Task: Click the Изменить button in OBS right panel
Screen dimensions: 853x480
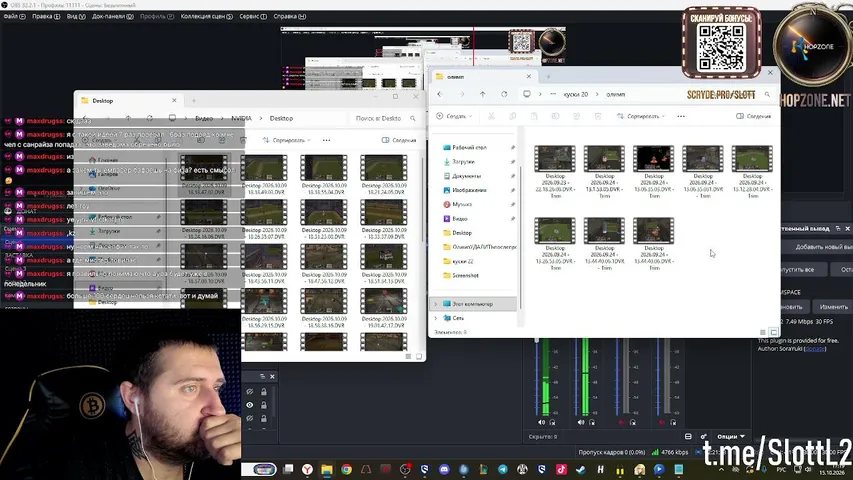Action: point(833,307)
